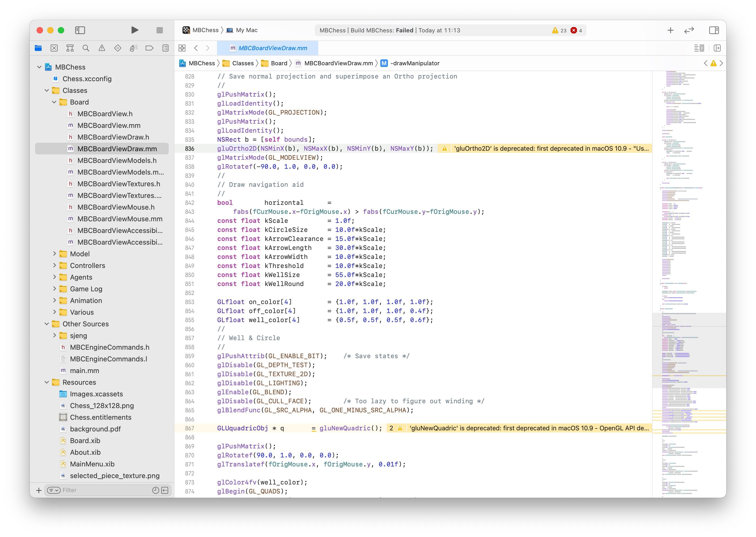Click Classes in the jump bar
Viewport: 756px width, 537px height.
point(238,63)
